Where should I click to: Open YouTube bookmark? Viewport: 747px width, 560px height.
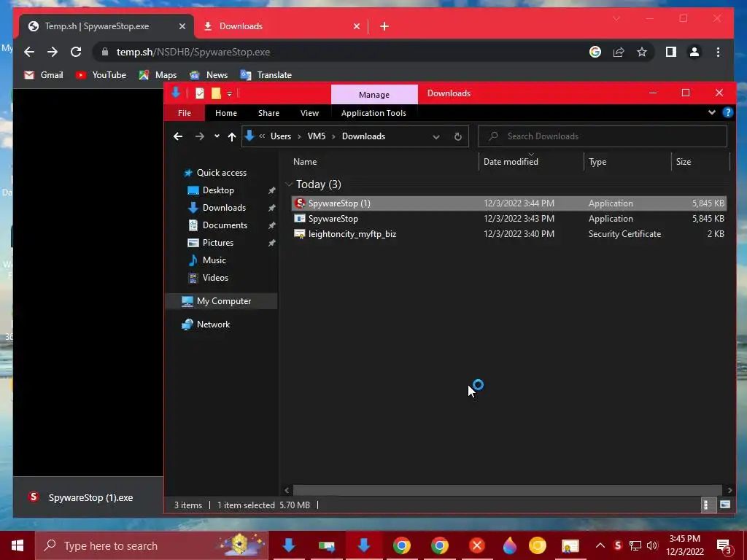(x=101, y=75)
